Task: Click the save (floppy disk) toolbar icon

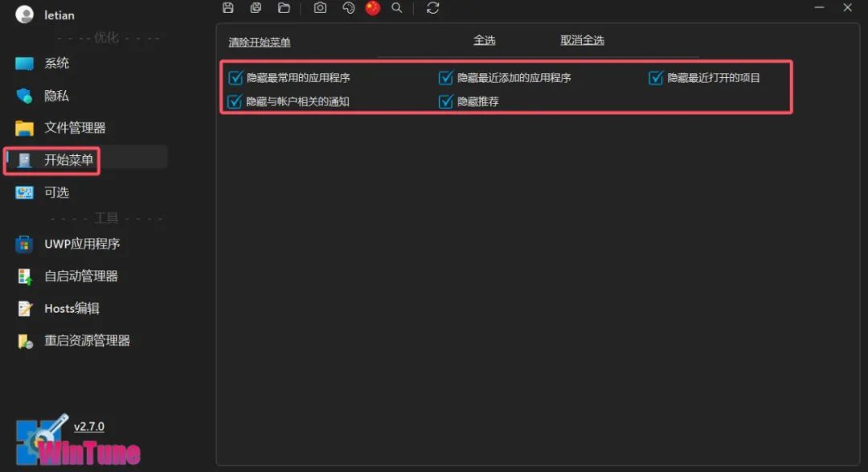Action: [x=228, y=8]
